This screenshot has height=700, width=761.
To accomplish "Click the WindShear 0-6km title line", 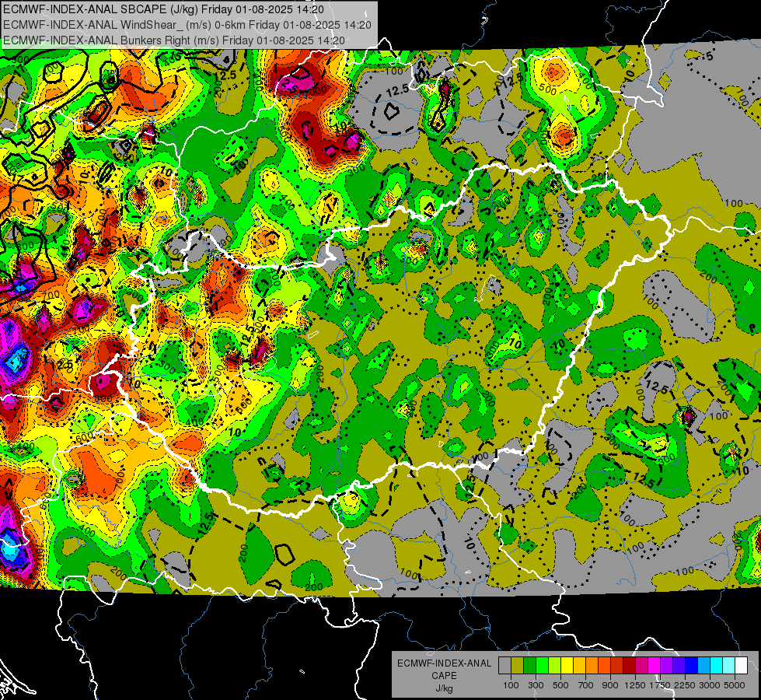I will tap(187, 25).
